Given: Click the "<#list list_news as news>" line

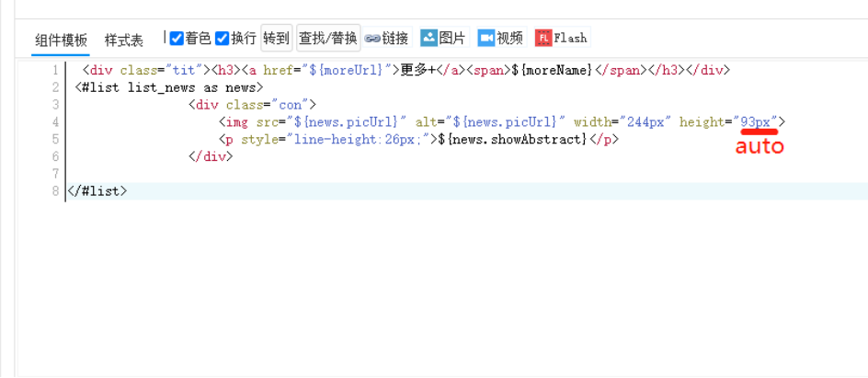Looking at the screenshot, I should pos(169,87).
